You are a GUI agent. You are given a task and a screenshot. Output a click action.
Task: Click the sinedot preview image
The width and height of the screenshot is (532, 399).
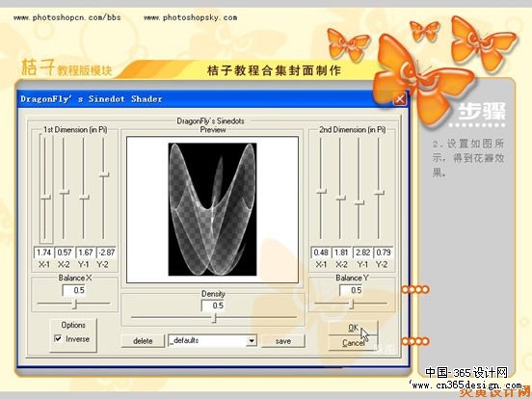click(x=212, y=209)
